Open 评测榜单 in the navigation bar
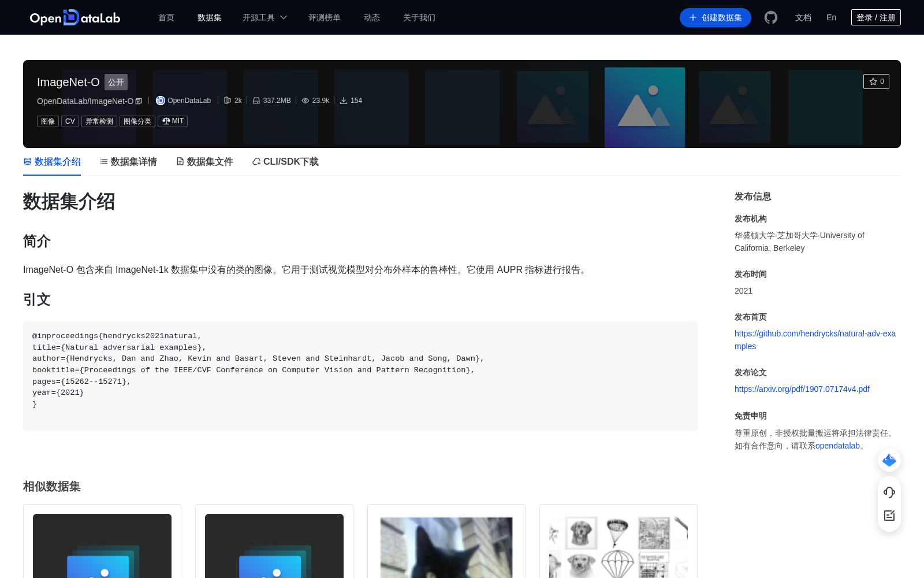The height and width of the screenshot is (578, 924). point(325,17)
